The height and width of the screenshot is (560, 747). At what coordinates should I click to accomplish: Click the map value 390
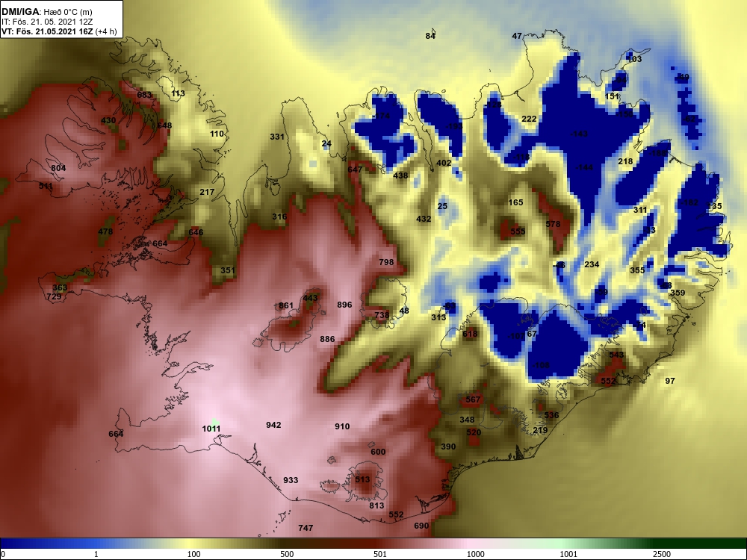coord(448,447)
